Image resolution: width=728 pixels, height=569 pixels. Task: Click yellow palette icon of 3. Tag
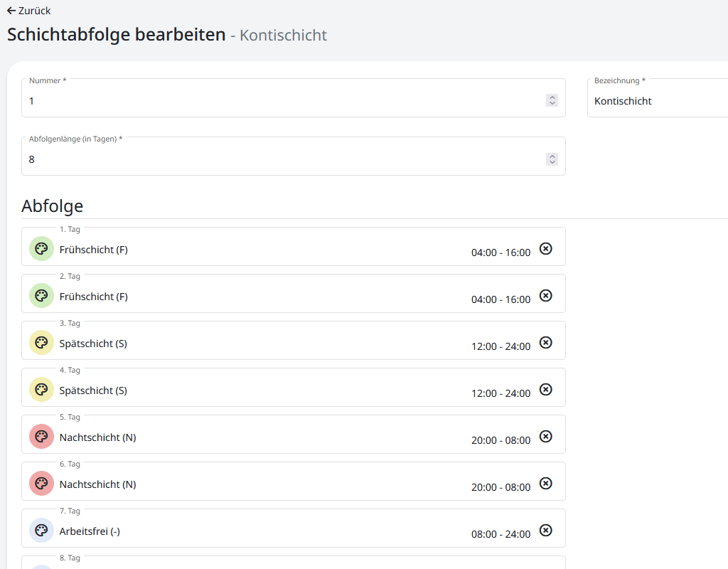click(x=41, y=343)
